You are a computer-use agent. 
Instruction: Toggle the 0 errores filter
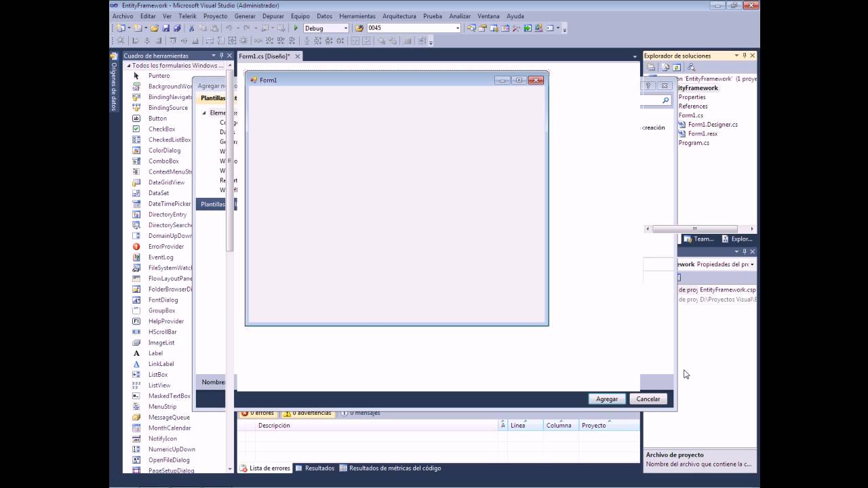pos(257,413)
